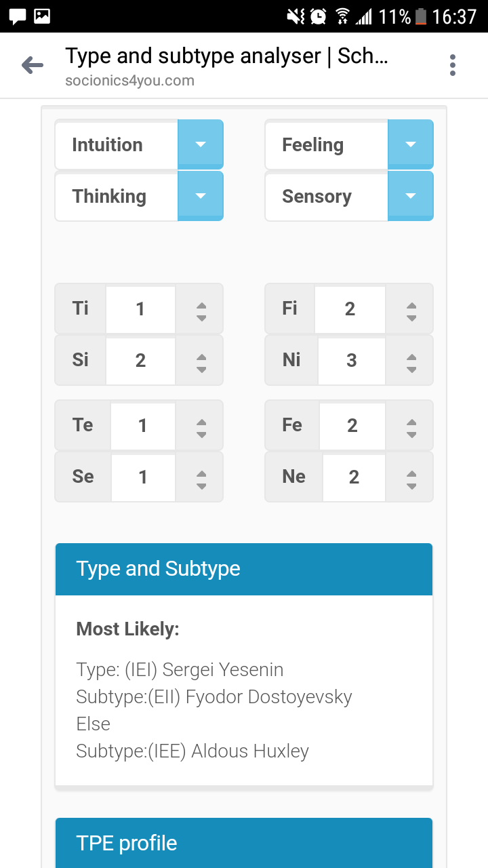Open the chat bubble notification icon
This screenshot has width=488, height=868.
pos(18,16)
